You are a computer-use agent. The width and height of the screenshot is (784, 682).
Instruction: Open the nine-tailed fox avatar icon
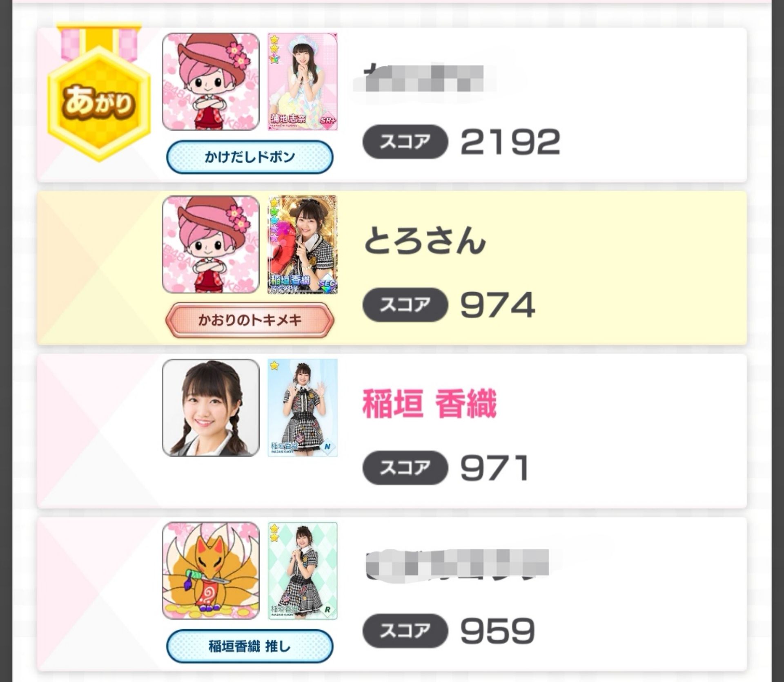211,570
